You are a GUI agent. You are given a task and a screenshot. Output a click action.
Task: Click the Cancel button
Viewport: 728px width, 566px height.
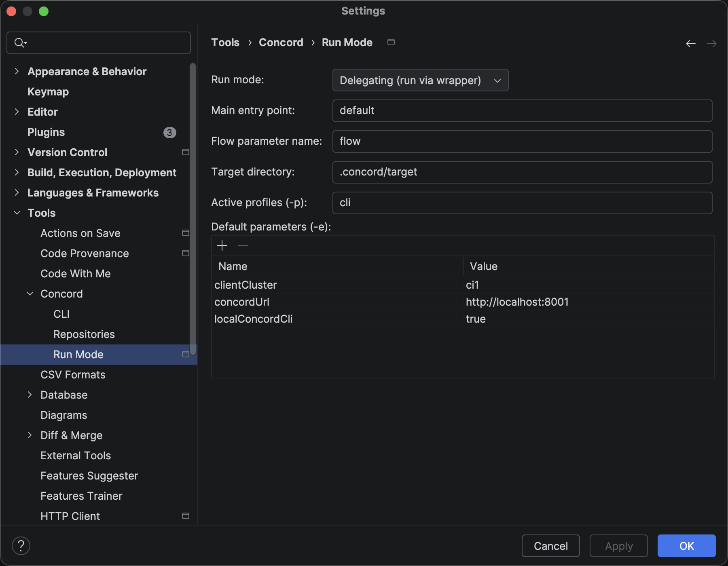(550, 546)
